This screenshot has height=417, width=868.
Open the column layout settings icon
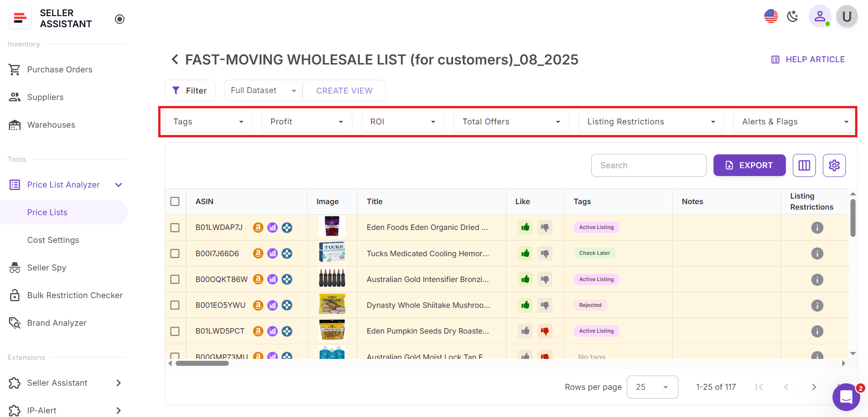[804, 165]
